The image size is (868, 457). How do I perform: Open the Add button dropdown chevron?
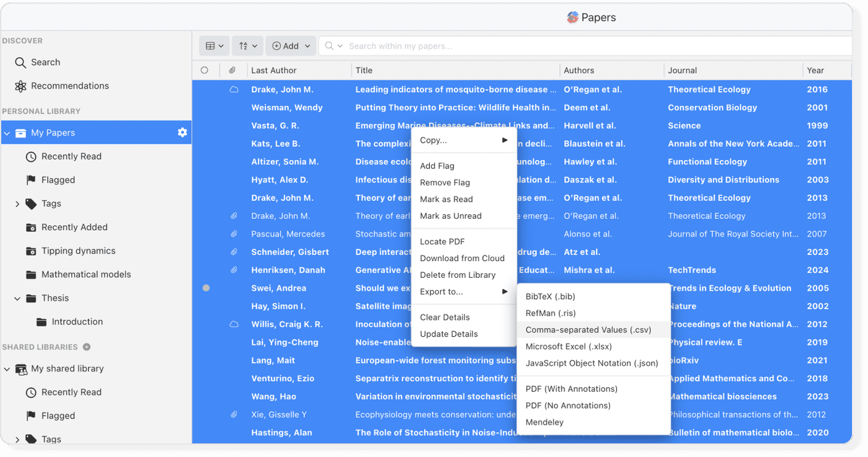pos(308,45)
